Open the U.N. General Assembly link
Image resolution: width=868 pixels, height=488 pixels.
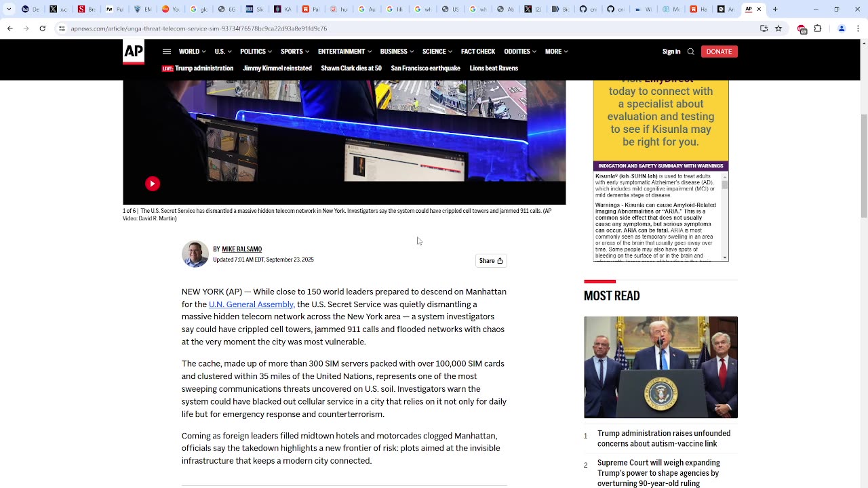pos(252,304)
